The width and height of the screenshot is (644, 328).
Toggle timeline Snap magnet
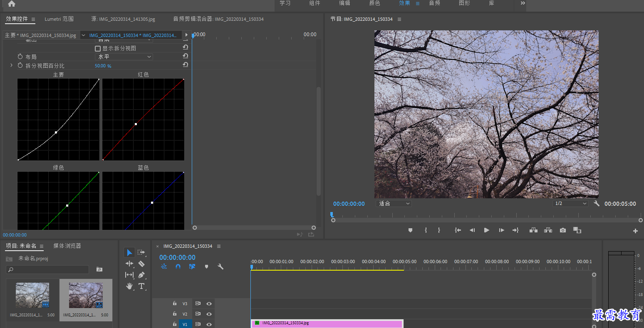click(178, 266)
